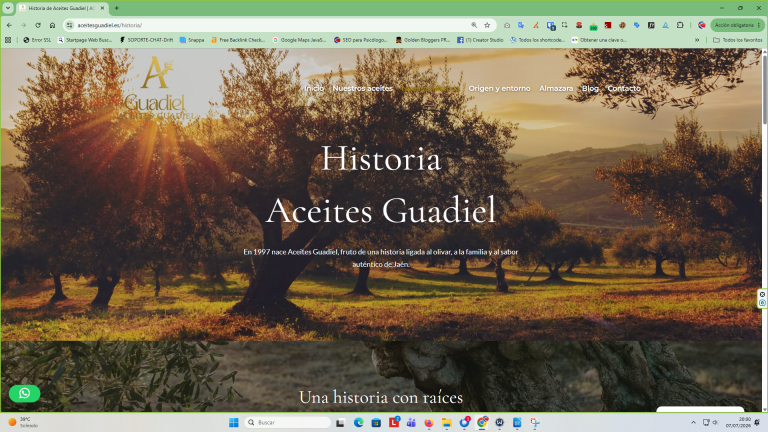Screen dimensions: 768x432
Task: Open Google Maps JavaS... bookmark
Action: pyautogui.click(x=299, y=40)
